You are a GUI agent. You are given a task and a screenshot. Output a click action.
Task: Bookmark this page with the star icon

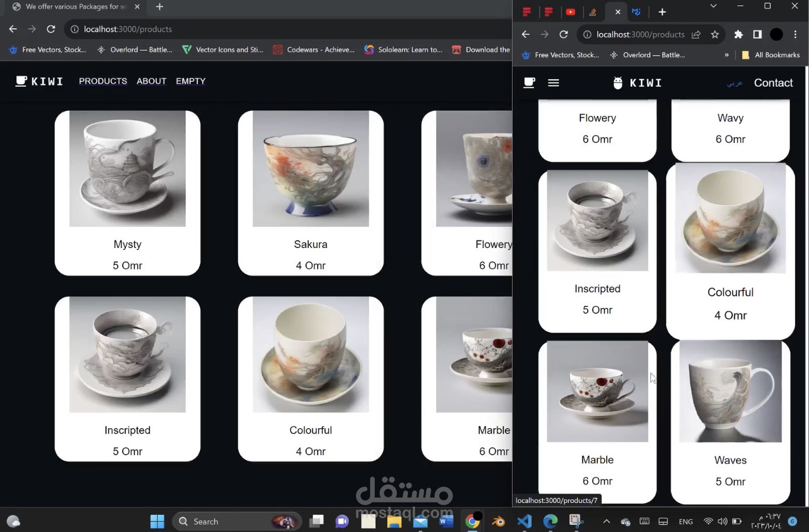point(714,35)
